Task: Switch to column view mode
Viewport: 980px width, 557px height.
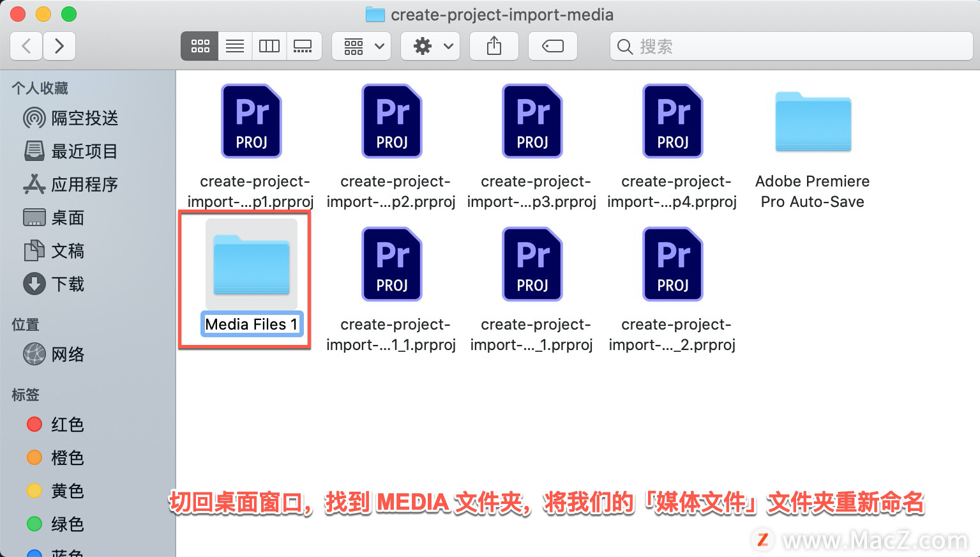Action: (269, 46)
